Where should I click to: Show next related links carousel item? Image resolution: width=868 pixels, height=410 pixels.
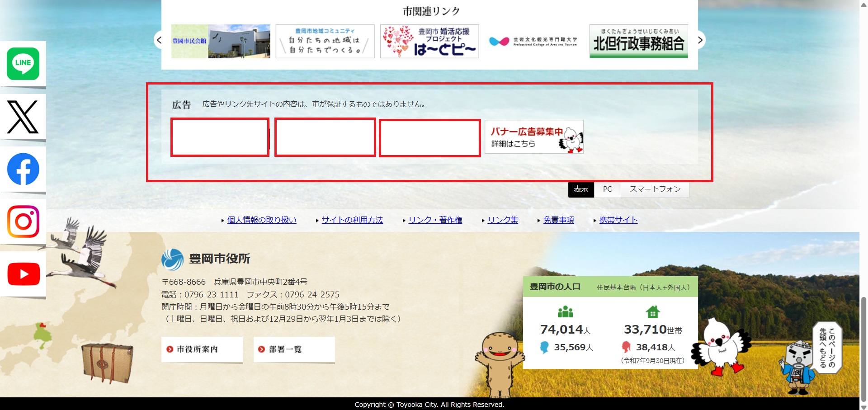tap(700, 40)
